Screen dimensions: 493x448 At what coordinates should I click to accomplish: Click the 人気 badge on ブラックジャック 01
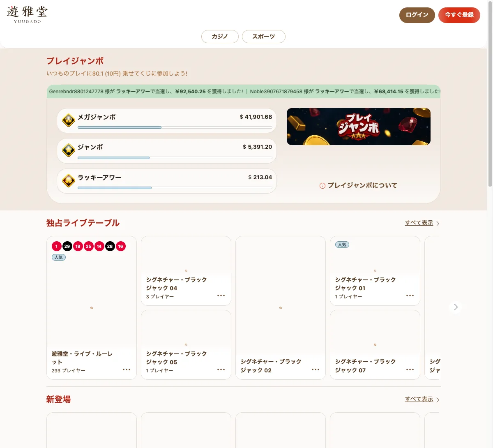342,245
